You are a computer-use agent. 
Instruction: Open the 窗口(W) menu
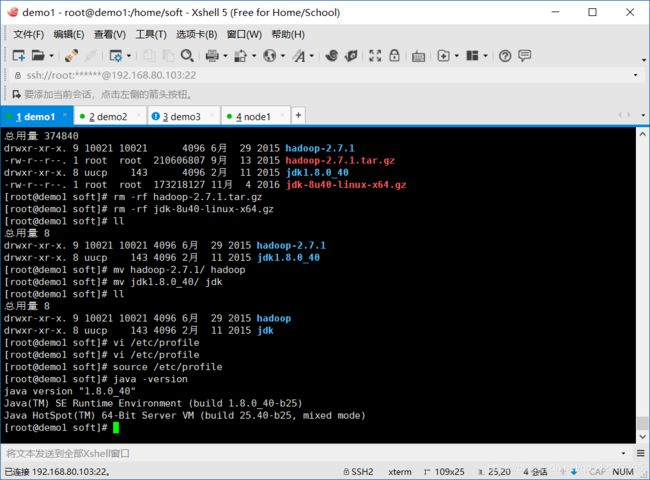click(x=244, y=34)
